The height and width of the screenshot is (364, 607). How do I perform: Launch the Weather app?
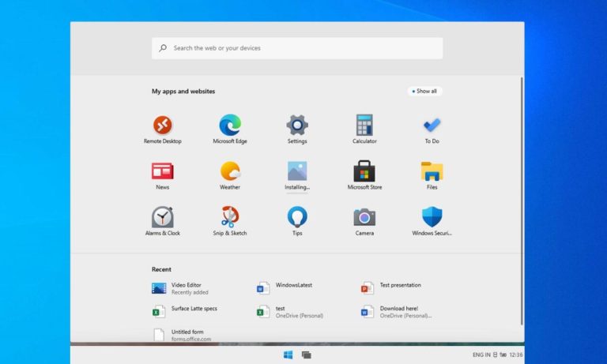pos(230,175)
